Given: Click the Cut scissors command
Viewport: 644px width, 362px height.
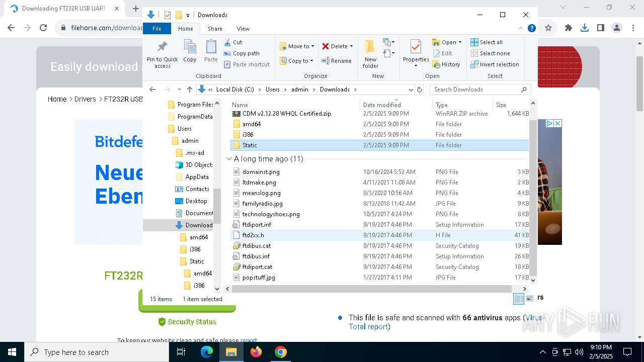Looking at the screenshot, I should [x=233, y=42].
